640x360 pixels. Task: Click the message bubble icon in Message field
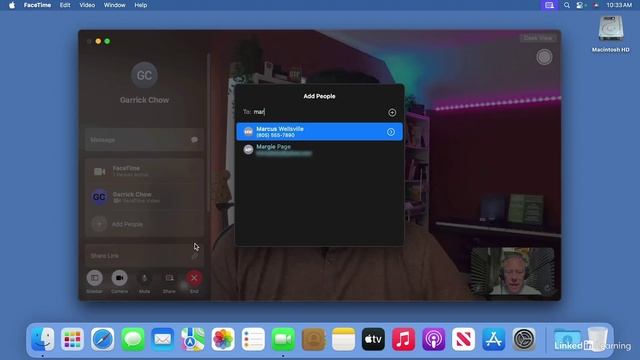[194, 140]
